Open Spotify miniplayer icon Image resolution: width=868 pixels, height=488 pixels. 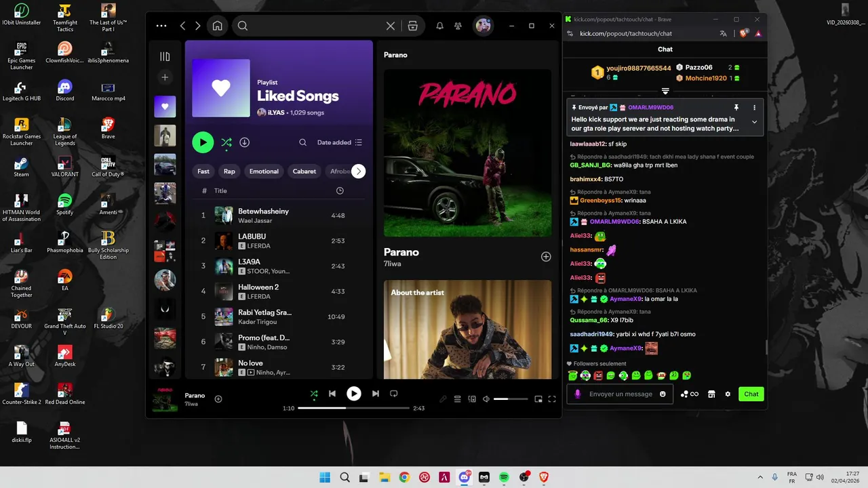(538, 399)
